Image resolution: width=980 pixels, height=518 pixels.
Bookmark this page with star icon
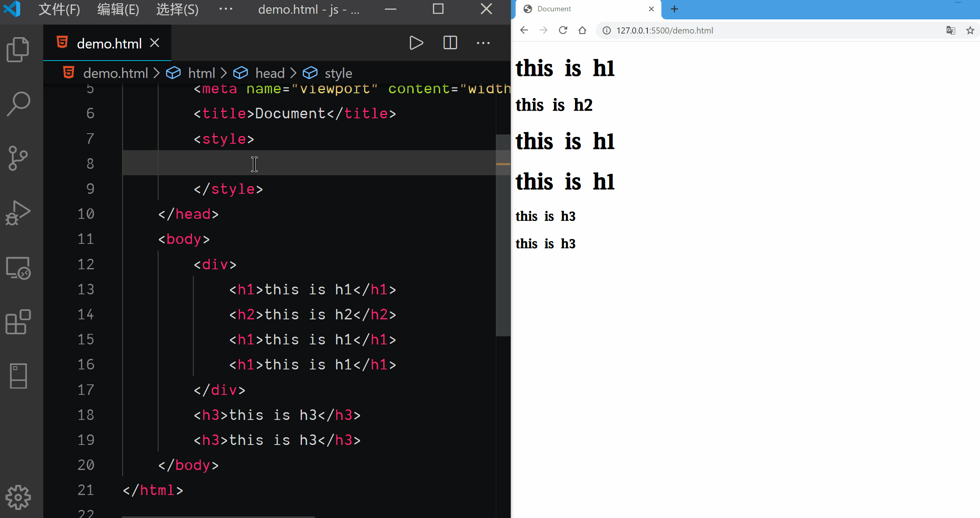point(970,31)
